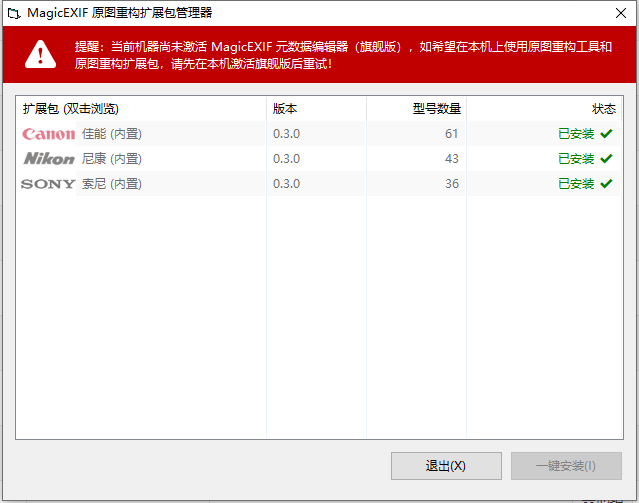Click 已安装 status in the Nikon row
This screenshot has height=503, width=639.
pyautogui.click(x=576, y=159)
